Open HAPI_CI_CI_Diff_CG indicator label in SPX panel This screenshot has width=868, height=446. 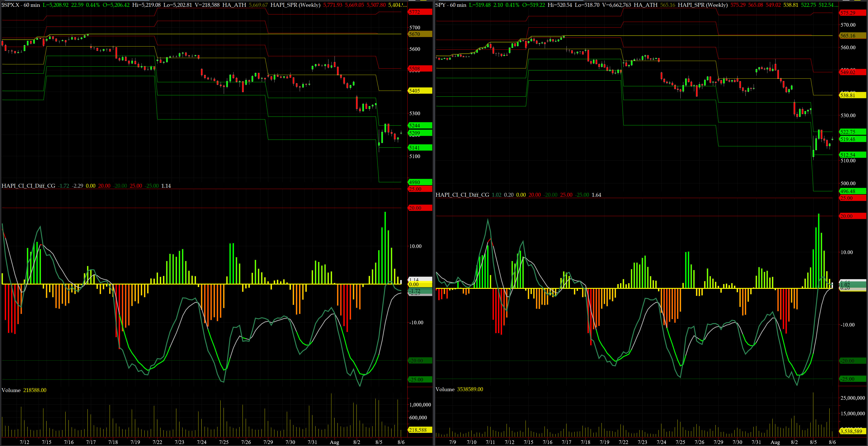pos(28,186)
